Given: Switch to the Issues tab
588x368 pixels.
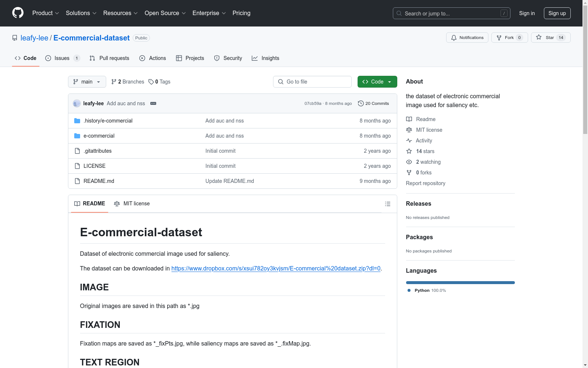Looking at the screenshot, I should pos(62,58).
